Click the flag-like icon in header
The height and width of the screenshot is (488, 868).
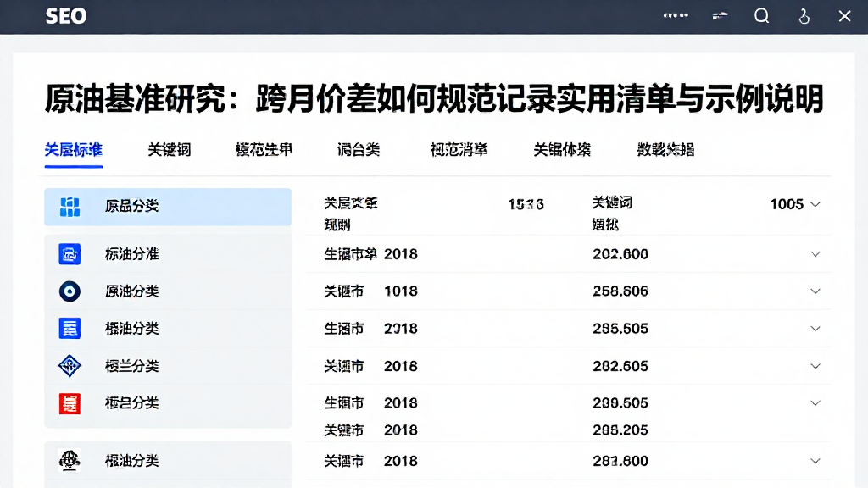coord(720,16)
